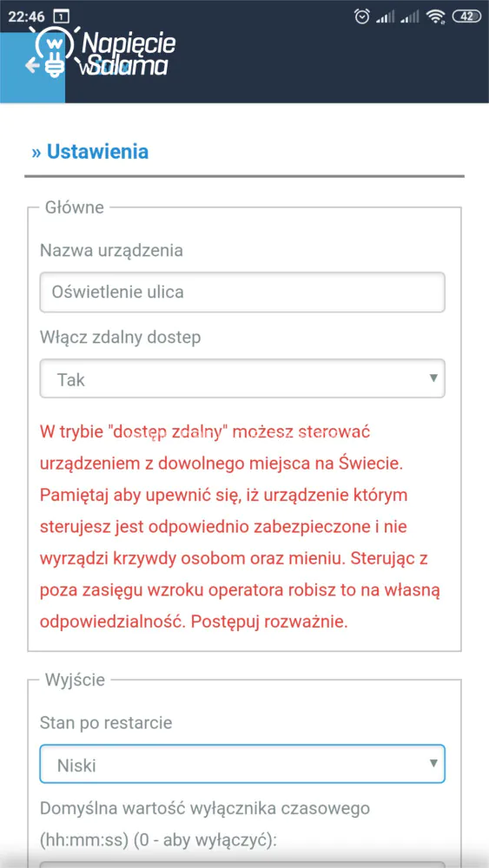489x868 pixels.
Task: Tap the alarm clock status icon
Action: (x=361, y=17)
